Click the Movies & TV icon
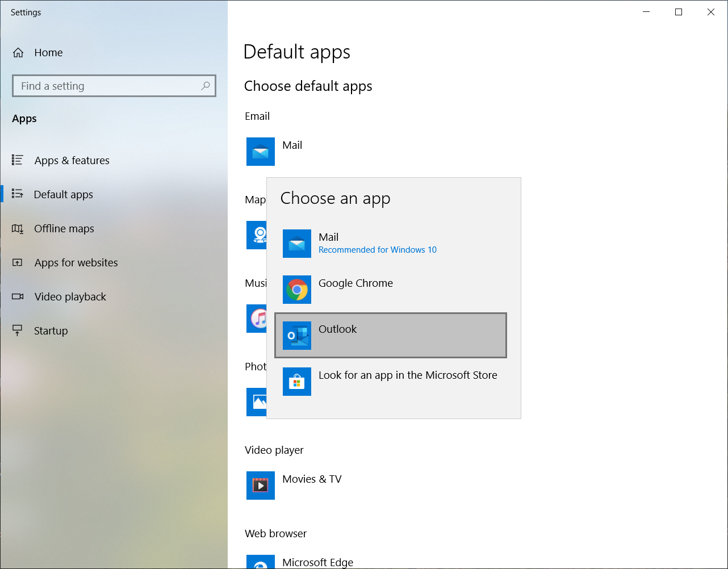Viewport: 728px width, 569px height. click(261, 486)
